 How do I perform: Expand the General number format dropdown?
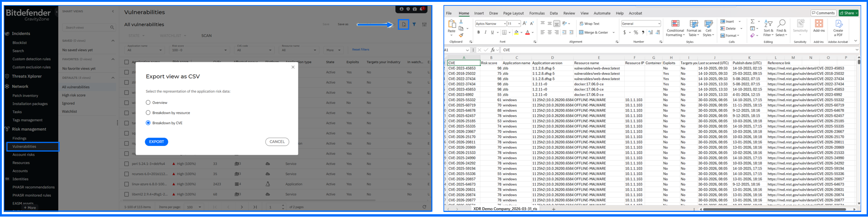(x=659, y=24)
